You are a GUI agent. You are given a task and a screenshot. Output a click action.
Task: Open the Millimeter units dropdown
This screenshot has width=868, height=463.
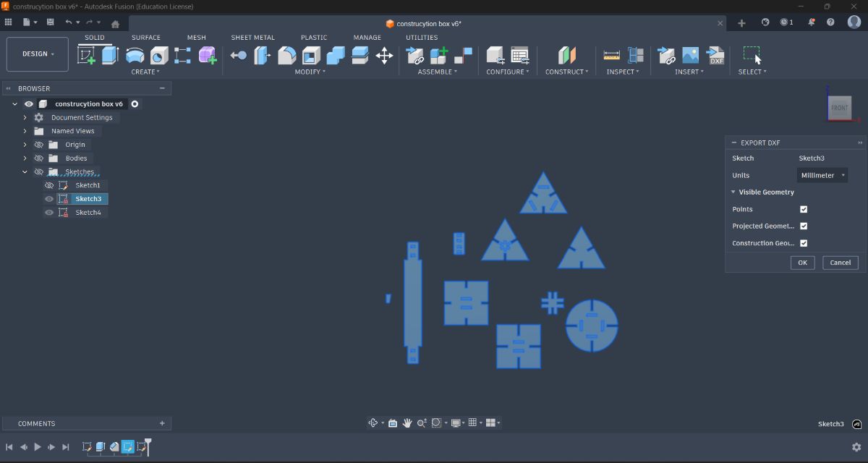coord(822,174)
